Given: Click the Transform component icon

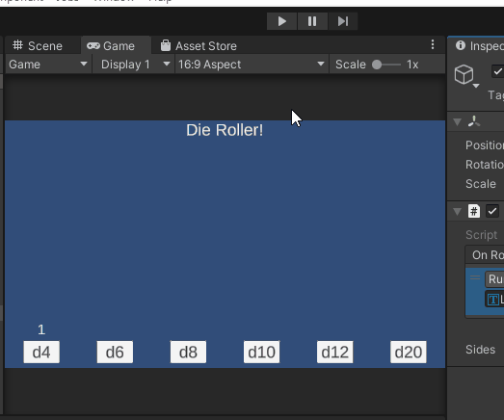Looking at the screenshot, I should [x=474, y=121].
